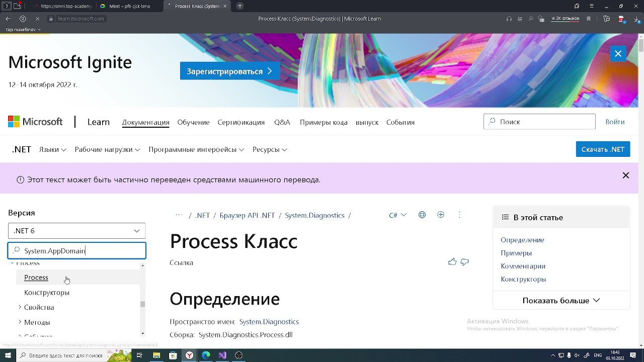Select Process in the navigation tree
Viewport: 644px width, 362px height.
click(x=36, y=278)
